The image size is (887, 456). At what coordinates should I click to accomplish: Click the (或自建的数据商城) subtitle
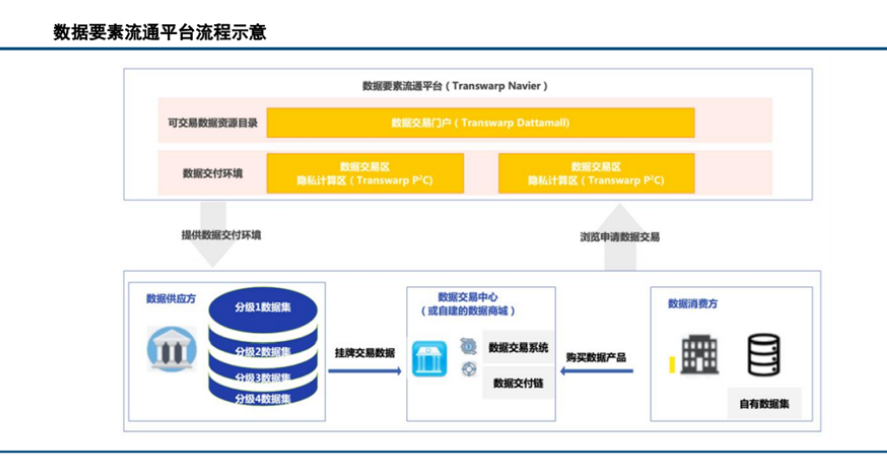pos(468,311)
